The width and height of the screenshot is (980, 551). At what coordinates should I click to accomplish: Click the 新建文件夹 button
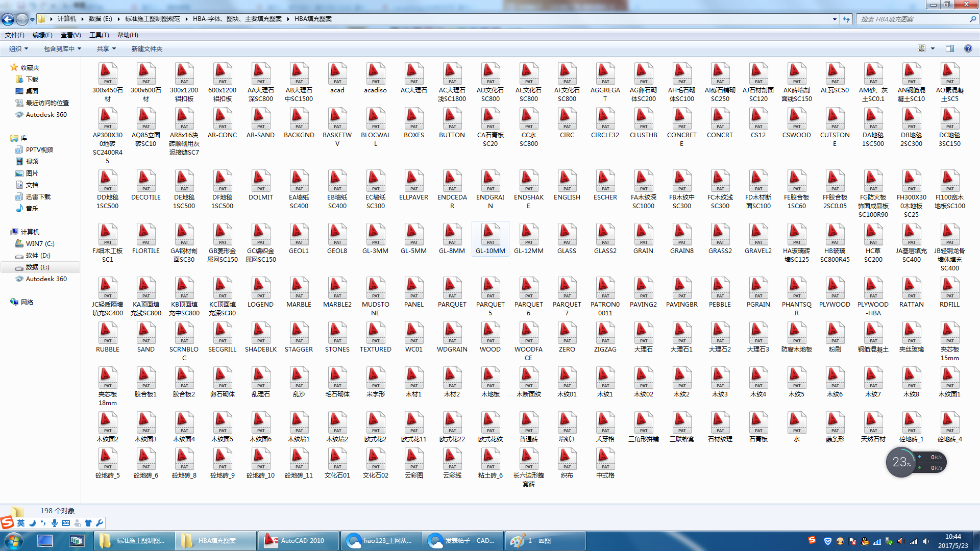[146, 48]
